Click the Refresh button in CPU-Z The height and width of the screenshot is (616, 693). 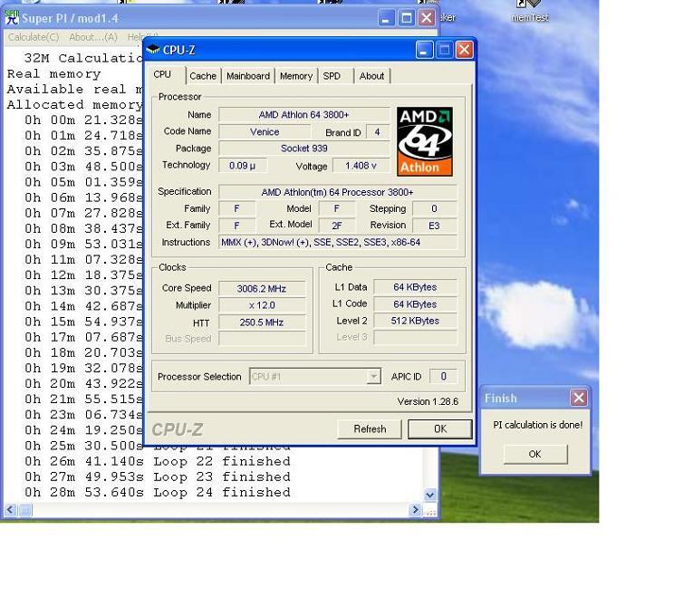(370, 429)
